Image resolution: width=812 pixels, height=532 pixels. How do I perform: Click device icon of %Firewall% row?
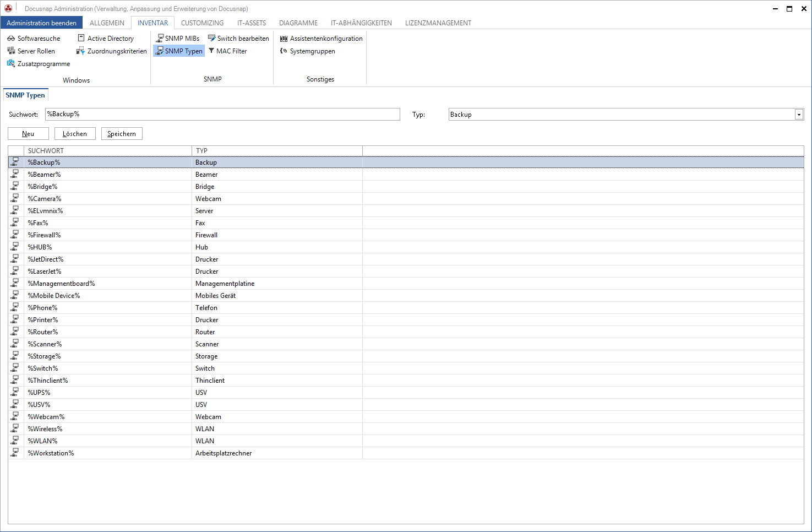click(15, 235)
